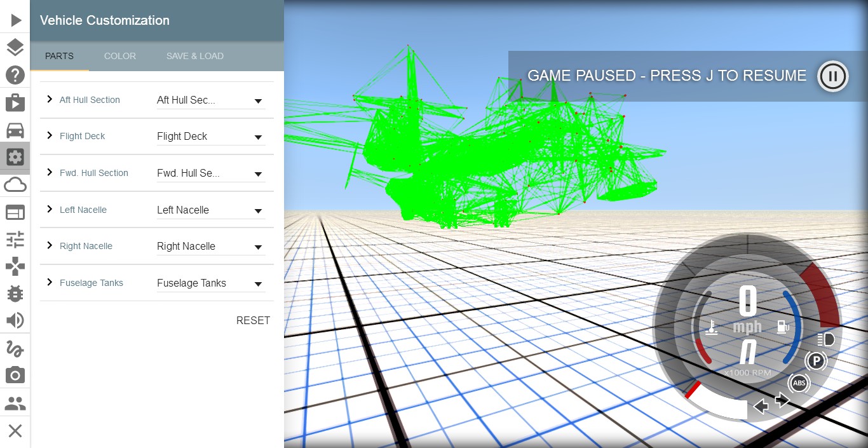868x448 pixels.
Task: Open the scenarios briefcase-play icon
Action: click(15, 102)
